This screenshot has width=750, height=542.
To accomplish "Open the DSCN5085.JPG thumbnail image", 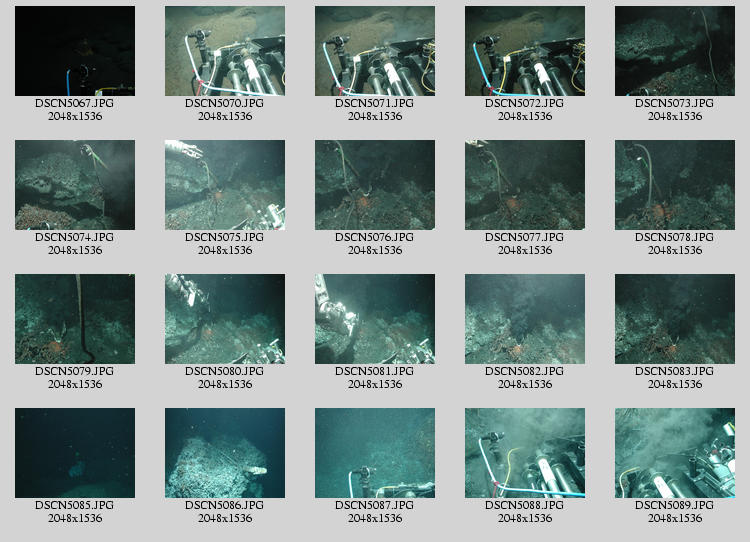I will [x=75, y=453].
